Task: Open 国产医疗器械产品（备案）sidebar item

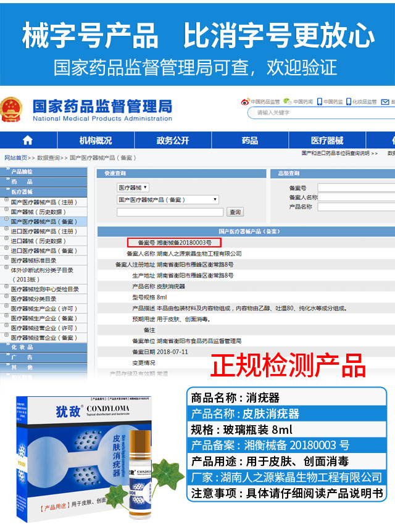Action: (44, 222)
